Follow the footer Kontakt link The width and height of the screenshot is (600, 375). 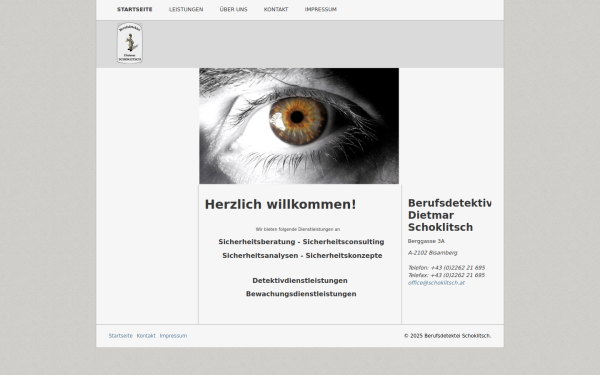coord(146,336)
